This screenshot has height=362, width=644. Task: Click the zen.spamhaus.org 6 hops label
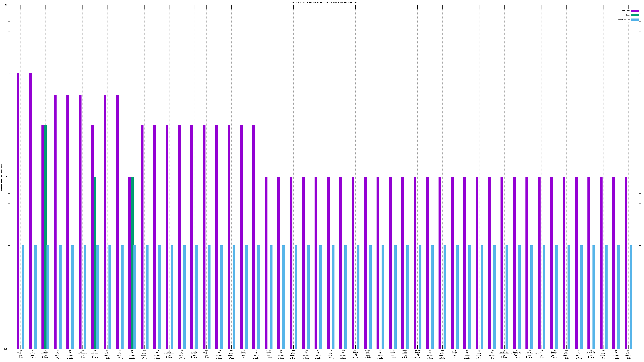pyautogui.click(x=529, y=354)
